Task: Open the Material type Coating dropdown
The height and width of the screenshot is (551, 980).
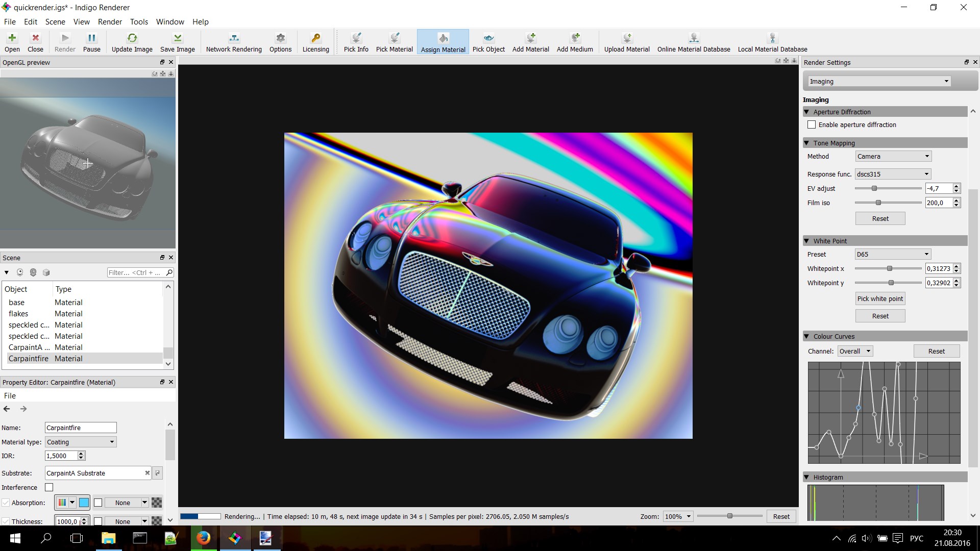Action: [81, 442]
